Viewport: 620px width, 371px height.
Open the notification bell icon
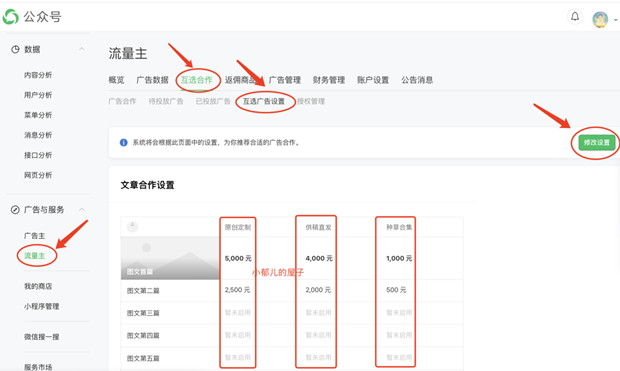point(575,17)
